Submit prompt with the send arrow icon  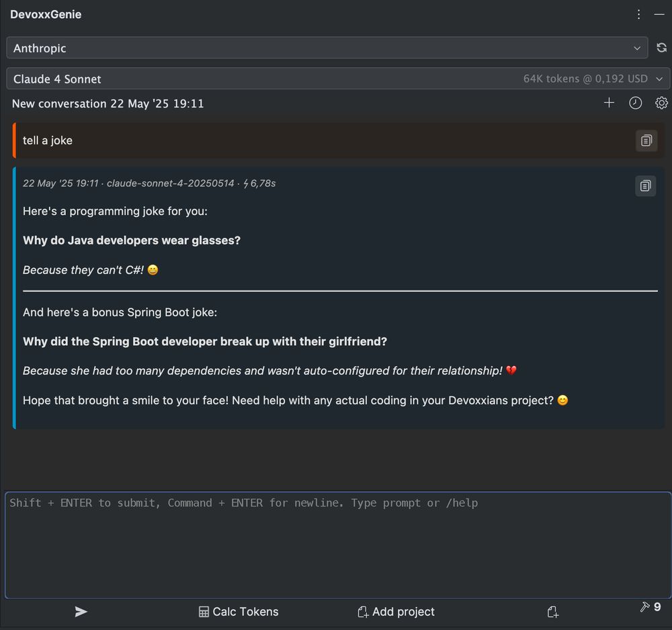(x=81, y=612)
